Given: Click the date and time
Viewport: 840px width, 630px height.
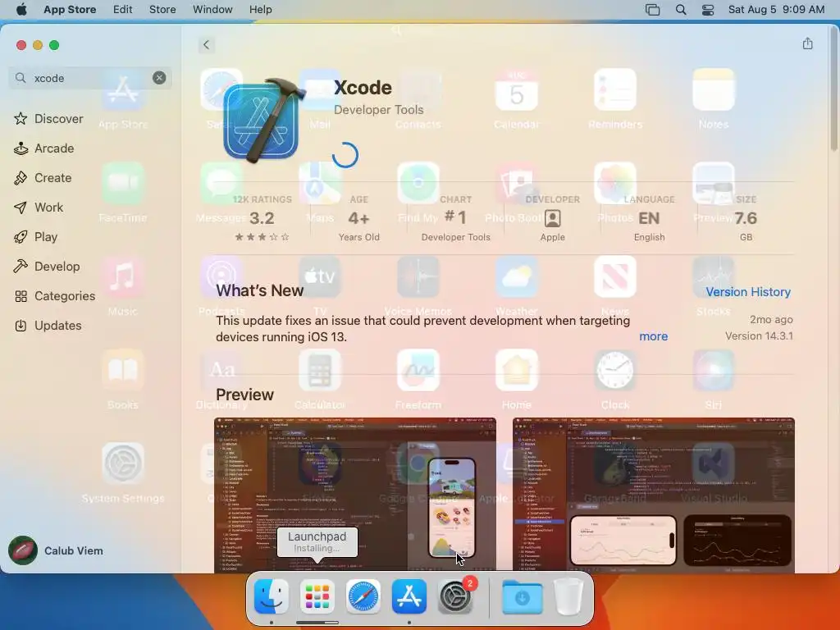Looking at the screenshot, I should pos(776,10).
